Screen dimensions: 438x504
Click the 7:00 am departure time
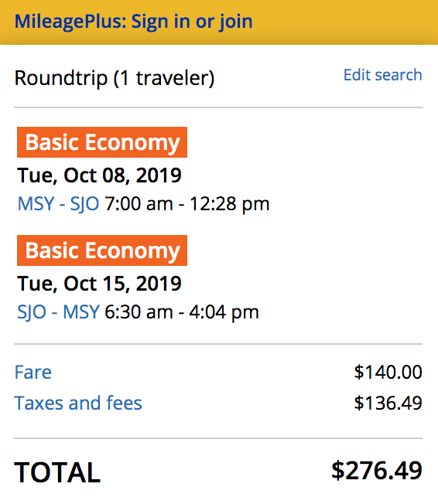coord(139,204)
